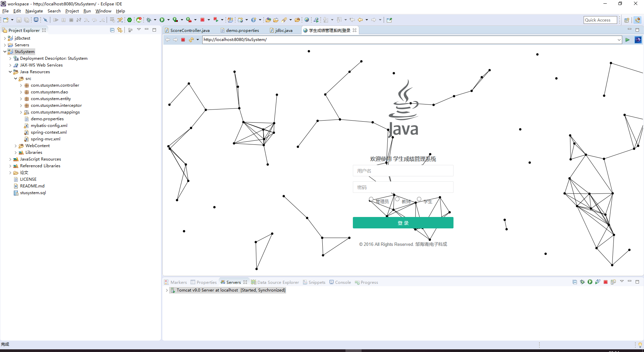Screen dimensions: 644x352
Task: Click the New file wizard icon
Action: pyautogui.click(x=6, y=20)
